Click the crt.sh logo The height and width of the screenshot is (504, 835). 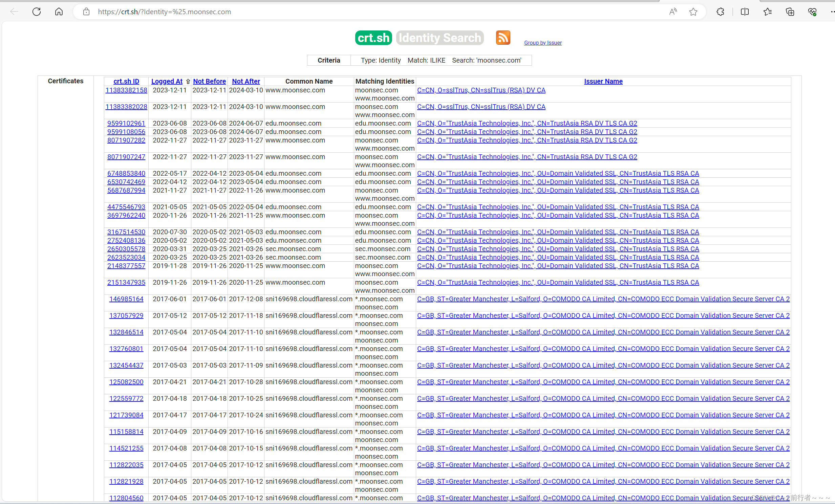coord(373,38)
